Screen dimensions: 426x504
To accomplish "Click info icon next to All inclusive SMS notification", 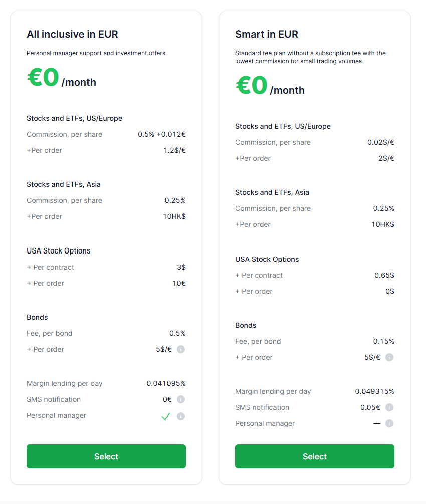I will (181, 399).
